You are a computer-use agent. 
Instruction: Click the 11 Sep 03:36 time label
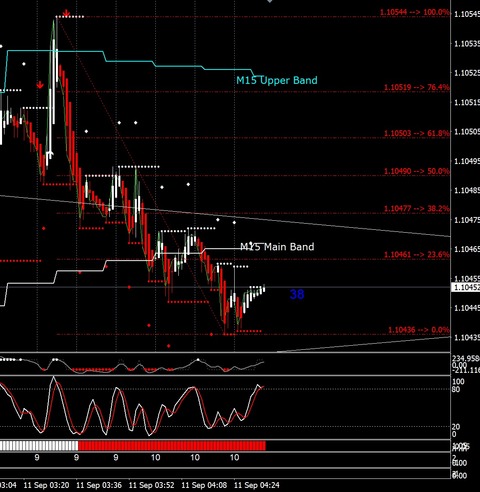[x=99, y=485]
